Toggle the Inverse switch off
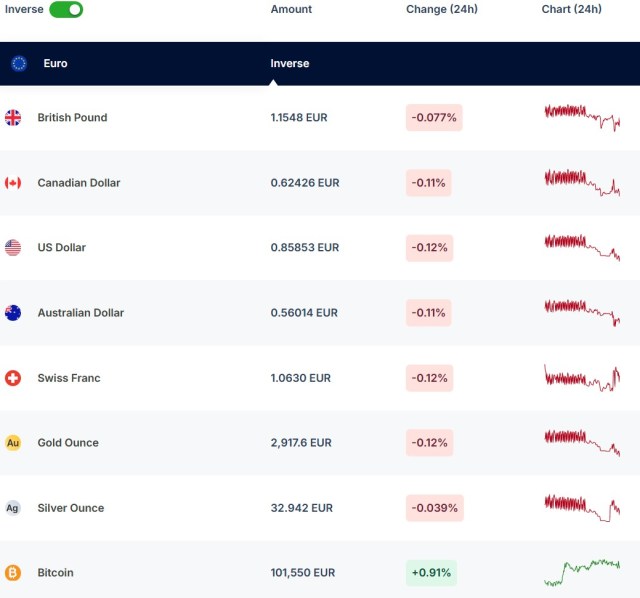 pyautogui.click(x=66, y=9)
